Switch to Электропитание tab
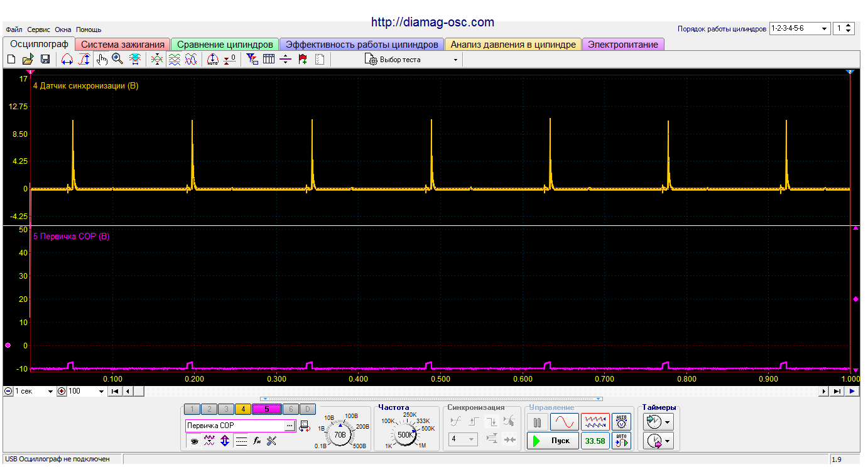The width and height of the screenshot is (868, 467). point(623,45)
